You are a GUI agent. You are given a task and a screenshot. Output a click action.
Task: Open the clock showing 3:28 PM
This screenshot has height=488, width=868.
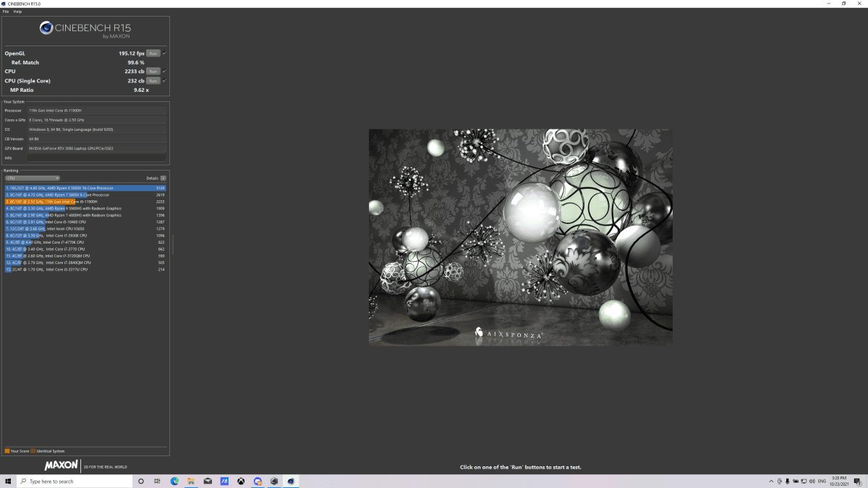click(840, 481)
